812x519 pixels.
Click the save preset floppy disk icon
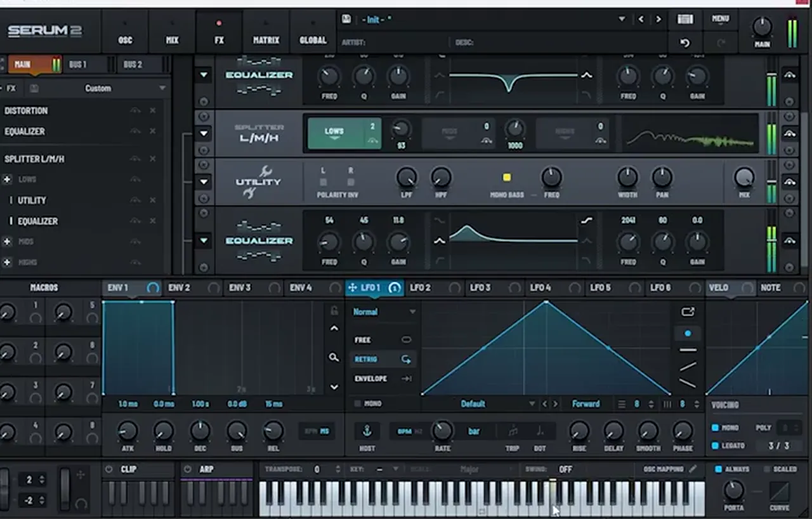(346, 19)
